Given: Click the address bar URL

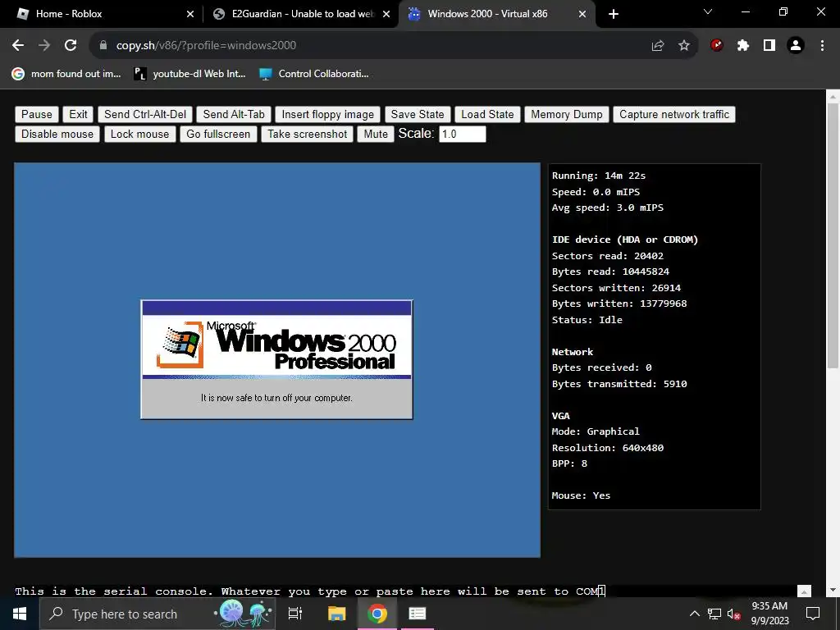Looking at the screenshot, I should pos(206,46).
